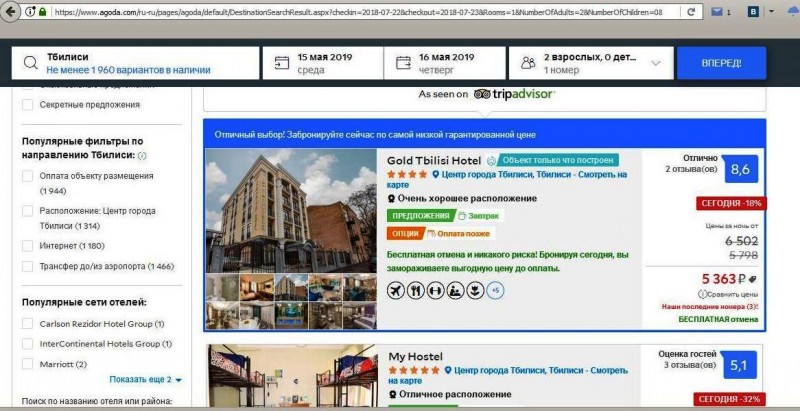Reload the page with the refresh icon
Image resolution: width=800 pixels, height=411 pixels.
point(691,11)
